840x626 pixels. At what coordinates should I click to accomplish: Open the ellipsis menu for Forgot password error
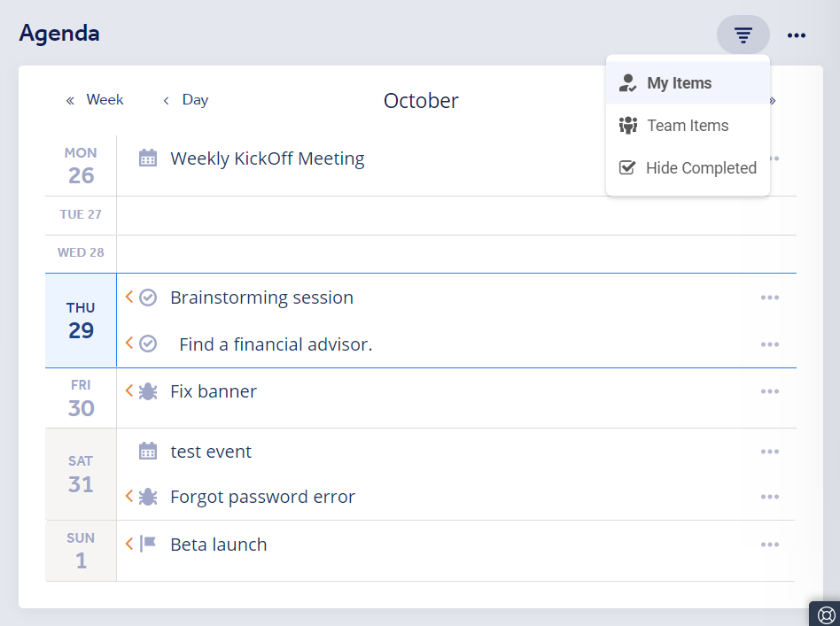click(769, 498)
